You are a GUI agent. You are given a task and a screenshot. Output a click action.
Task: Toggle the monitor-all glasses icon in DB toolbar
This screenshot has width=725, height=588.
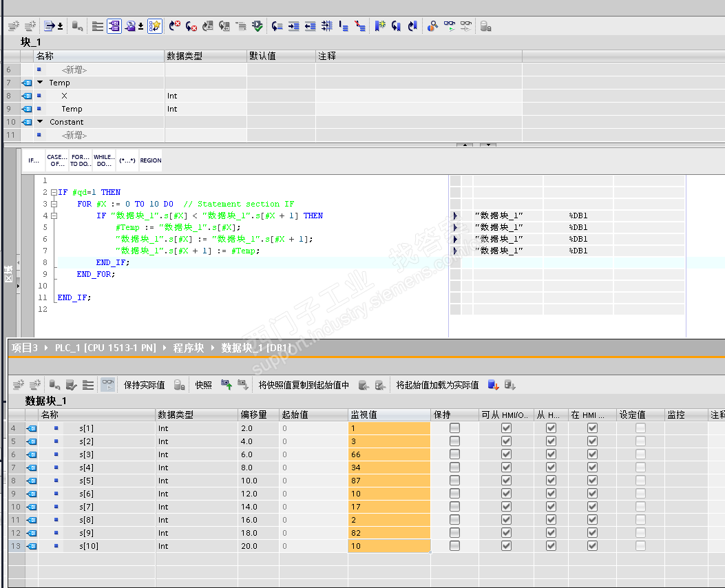pyautogui.click(x=108, y=385)
